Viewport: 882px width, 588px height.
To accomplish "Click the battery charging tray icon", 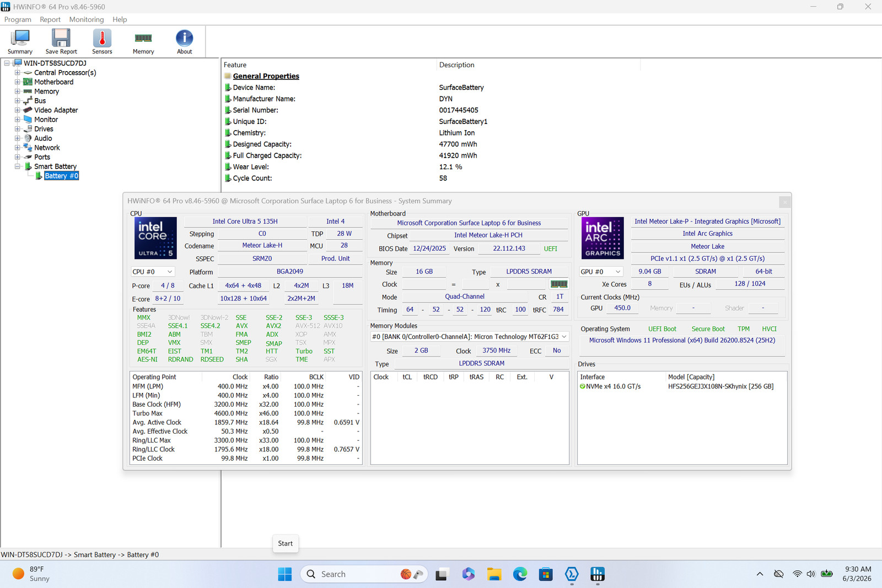I will pos(827,574).
